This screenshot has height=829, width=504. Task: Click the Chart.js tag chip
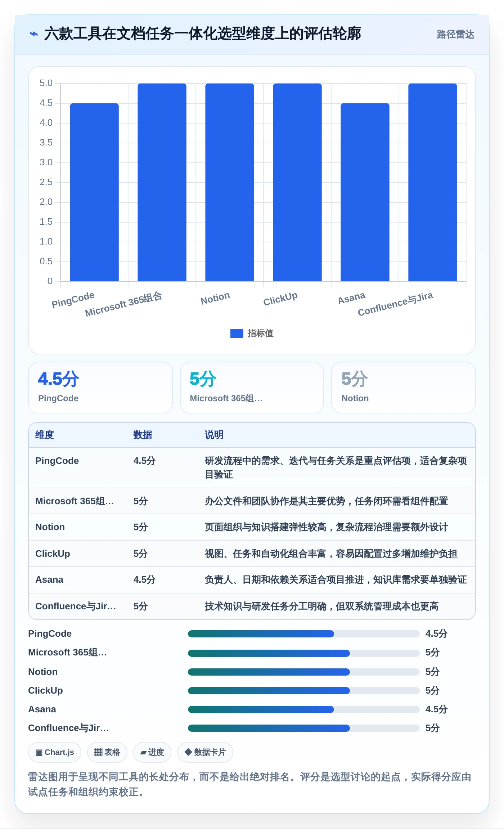click(55, 752)
